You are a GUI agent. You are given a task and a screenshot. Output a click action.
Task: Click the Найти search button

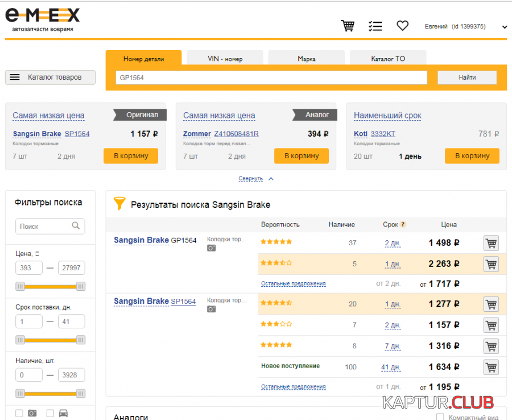pyautogui.click(x=467, y=77)
